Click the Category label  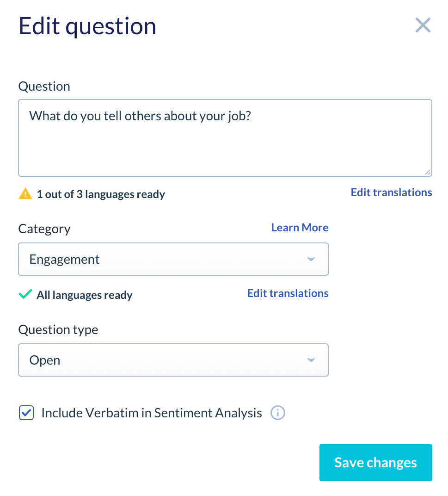pos(44,229)
